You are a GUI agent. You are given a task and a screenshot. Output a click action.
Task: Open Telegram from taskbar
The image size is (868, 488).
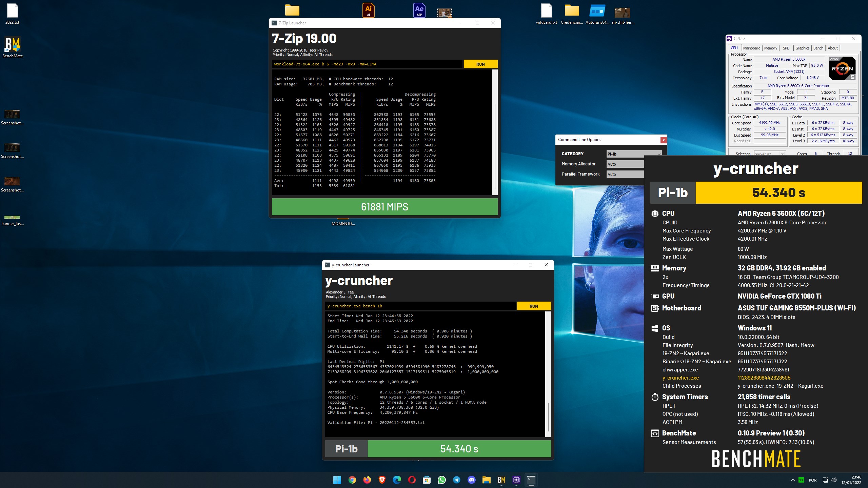pyautogui.click(x=456, y=480)
